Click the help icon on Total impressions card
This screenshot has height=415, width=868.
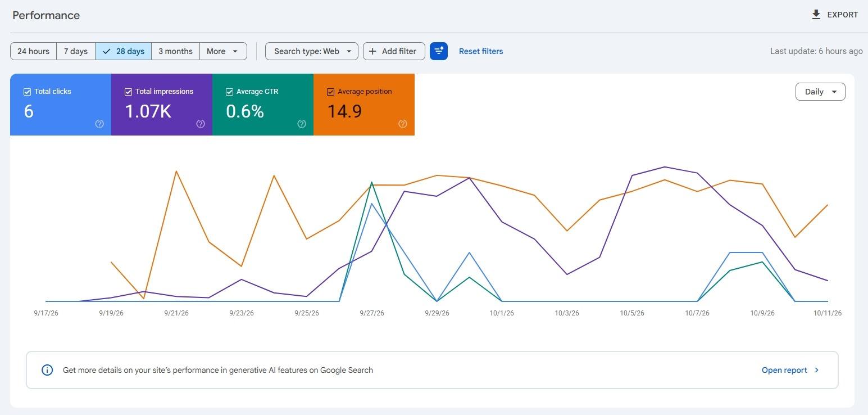point(201,124)
